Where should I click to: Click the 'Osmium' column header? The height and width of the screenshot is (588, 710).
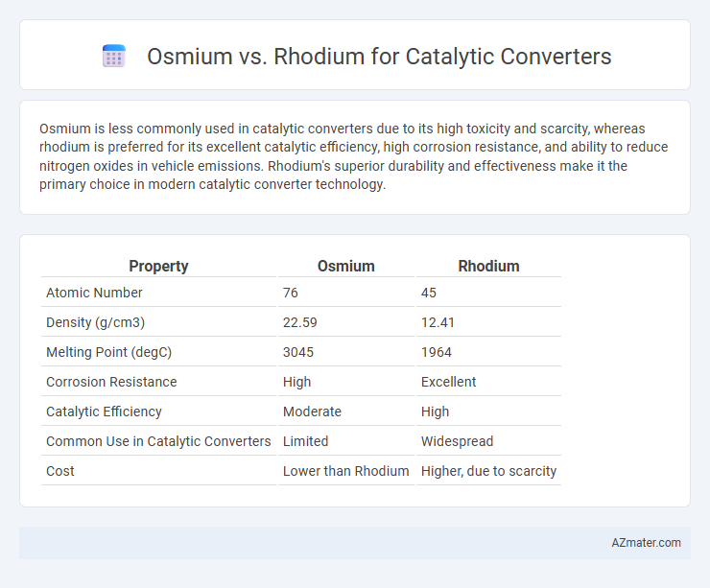(x=346, y=266)
